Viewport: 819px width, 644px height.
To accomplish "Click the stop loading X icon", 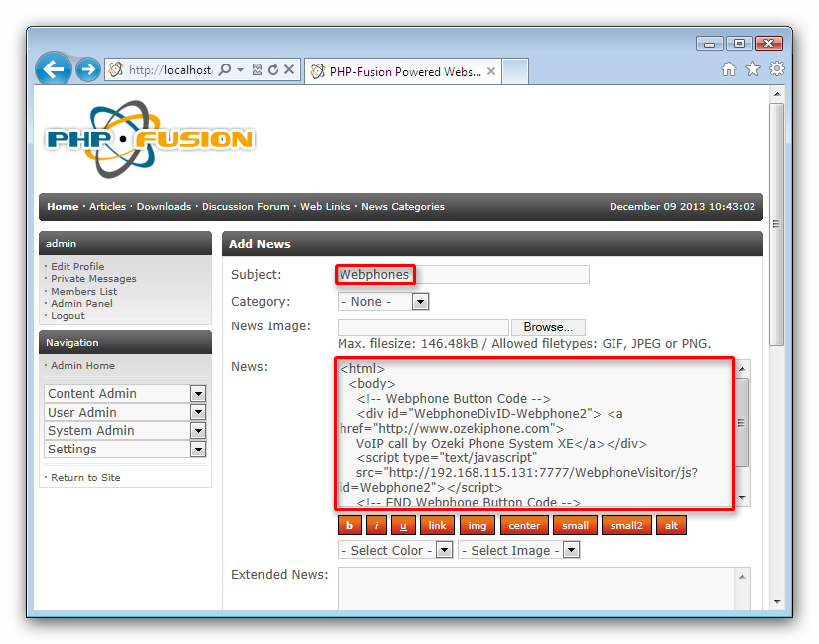I will tap(289, 70).
